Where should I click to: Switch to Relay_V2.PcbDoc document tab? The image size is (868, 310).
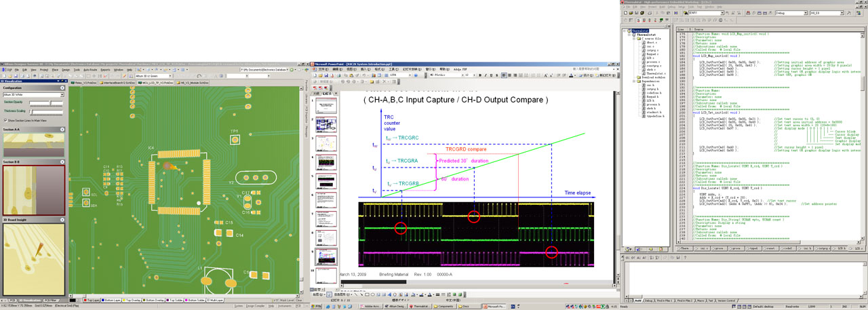85,83
